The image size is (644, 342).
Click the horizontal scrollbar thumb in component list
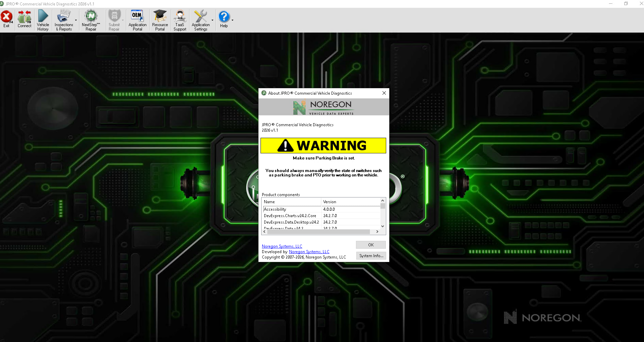coord(319,232)
